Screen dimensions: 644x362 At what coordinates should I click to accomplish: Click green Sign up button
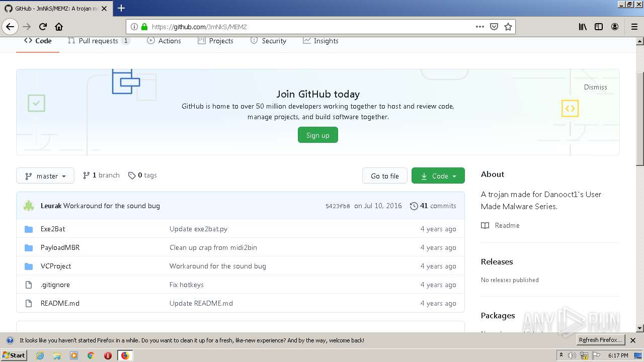coord(318,135)
